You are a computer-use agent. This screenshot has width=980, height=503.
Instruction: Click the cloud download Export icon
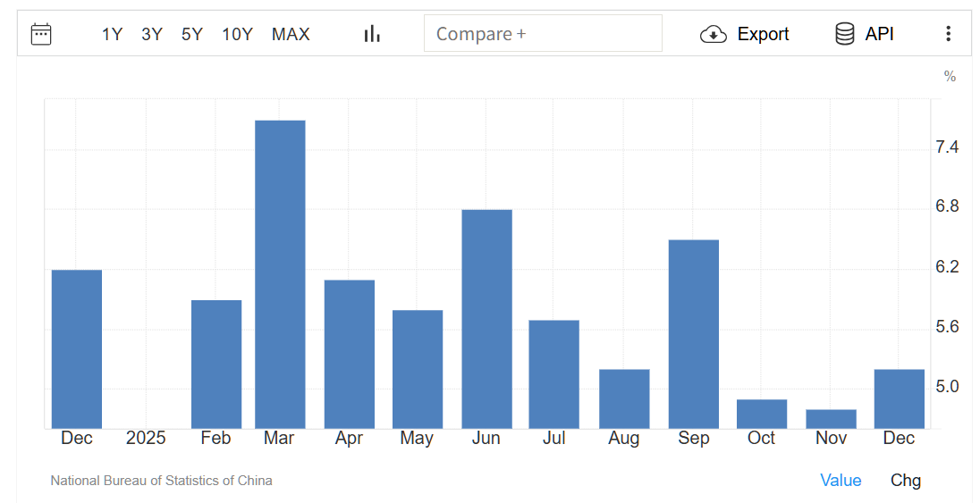(713, 34)
